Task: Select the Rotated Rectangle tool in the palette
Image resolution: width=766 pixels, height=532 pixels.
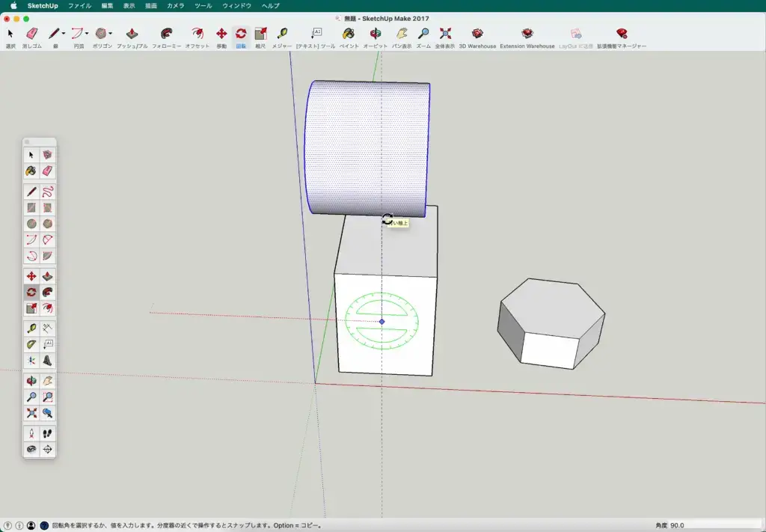Action: [47, 207]
